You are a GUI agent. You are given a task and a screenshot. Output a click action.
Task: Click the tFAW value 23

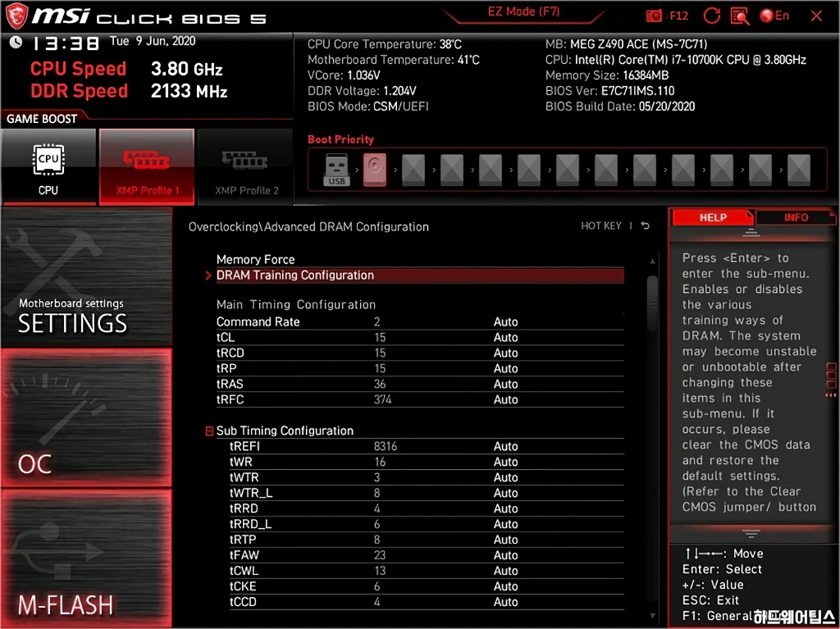click(380, 555)
